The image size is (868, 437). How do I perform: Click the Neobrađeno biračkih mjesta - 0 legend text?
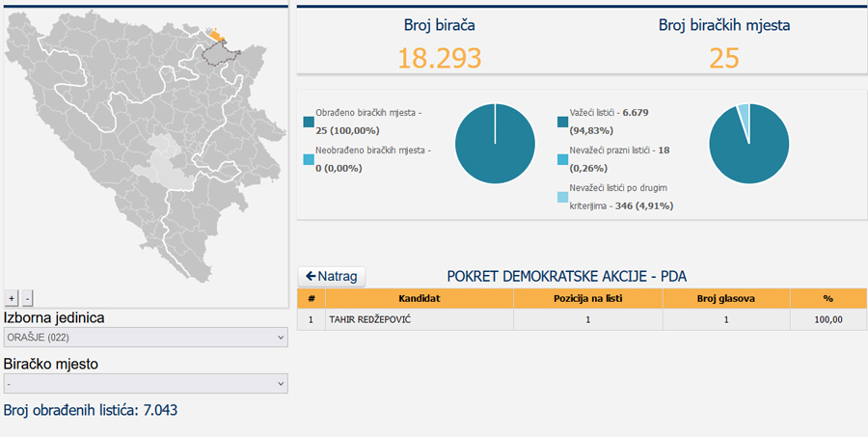point(373,159)
